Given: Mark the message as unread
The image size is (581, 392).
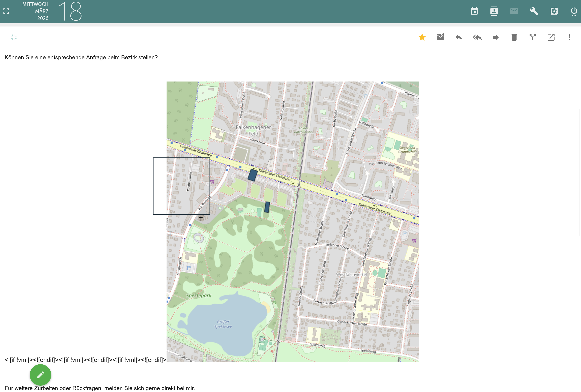Looking at the screenshot, I should [441, 37].
